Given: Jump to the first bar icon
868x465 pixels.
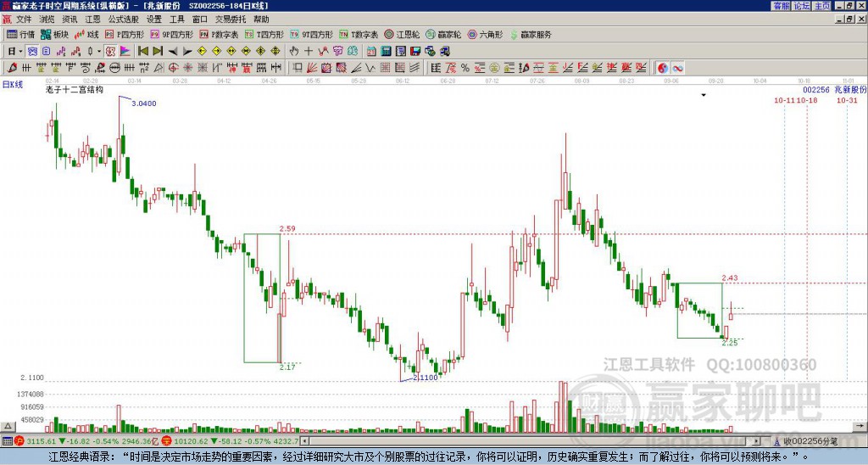Looking at the screenshot, I should point(142,51).
